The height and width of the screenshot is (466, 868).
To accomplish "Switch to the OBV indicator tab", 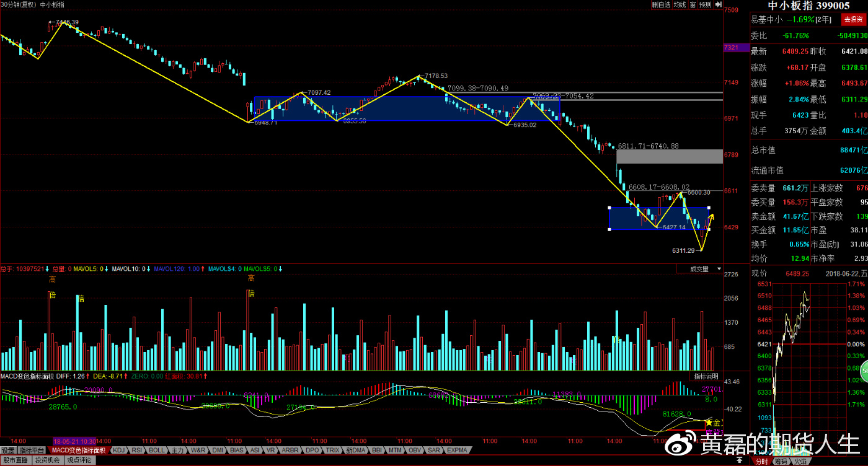I will [x=415, y=450].
